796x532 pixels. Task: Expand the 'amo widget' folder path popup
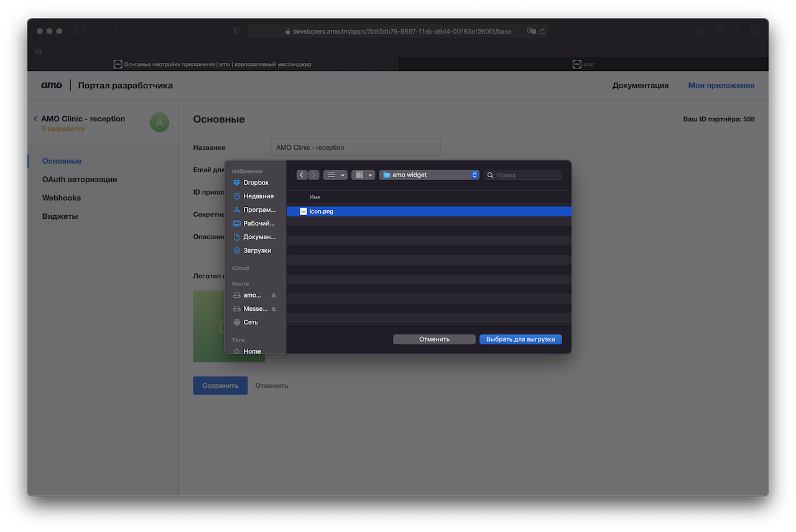click(429, 175)
